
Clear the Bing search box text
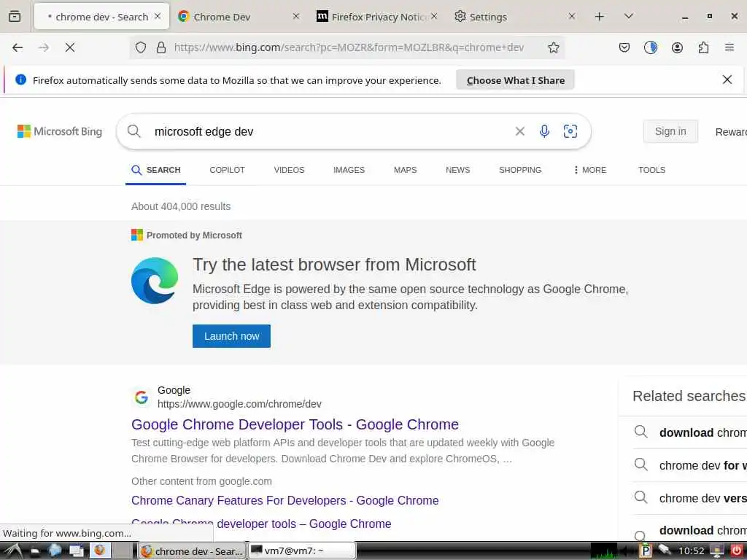coord(519,131)
